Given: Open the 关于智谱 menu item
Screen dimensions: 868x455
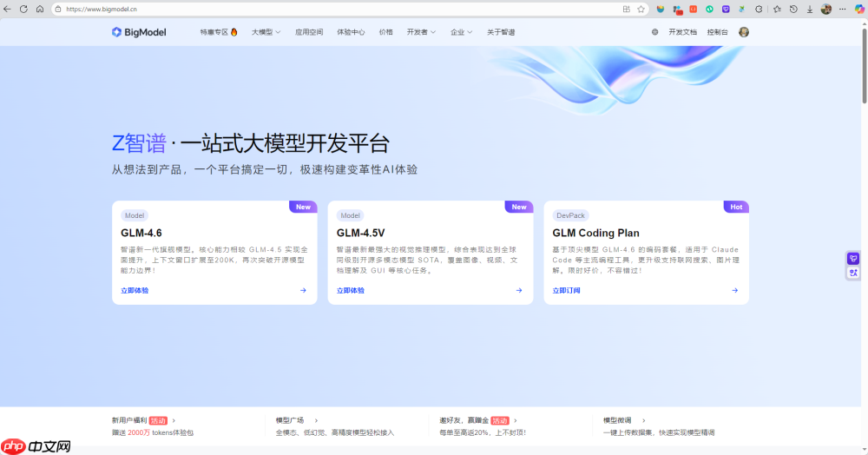Looking at the screenshot, I should point(501,32).
